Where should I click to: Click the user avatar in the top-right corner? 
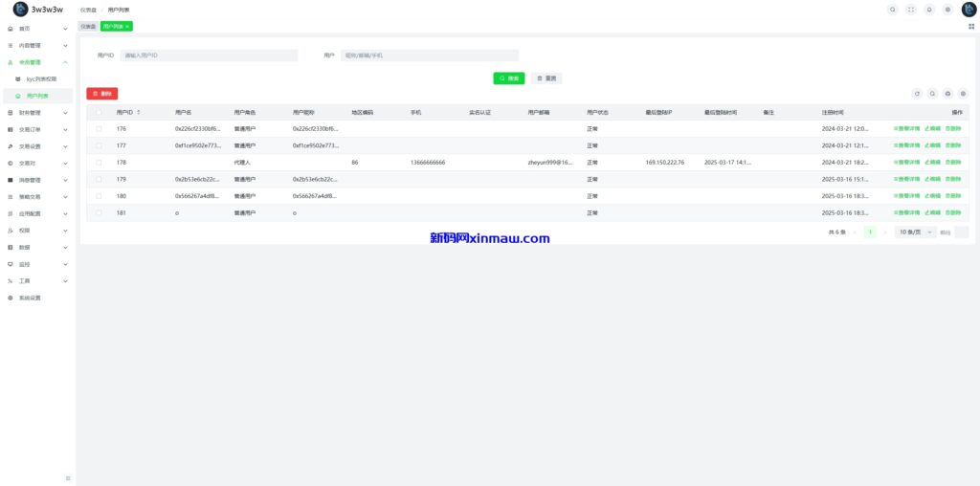point(969,10)
